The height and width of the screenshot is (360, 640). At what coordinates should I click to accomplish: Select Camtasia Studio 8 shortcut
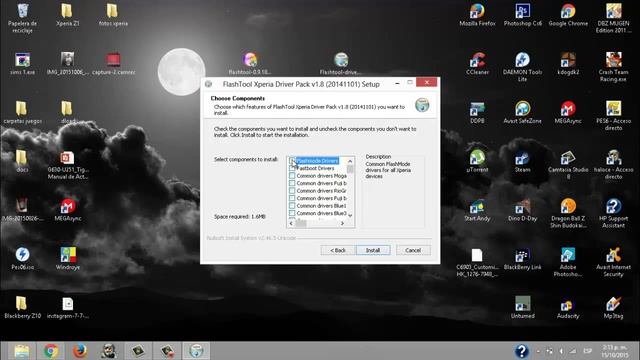tap(568, 165)
